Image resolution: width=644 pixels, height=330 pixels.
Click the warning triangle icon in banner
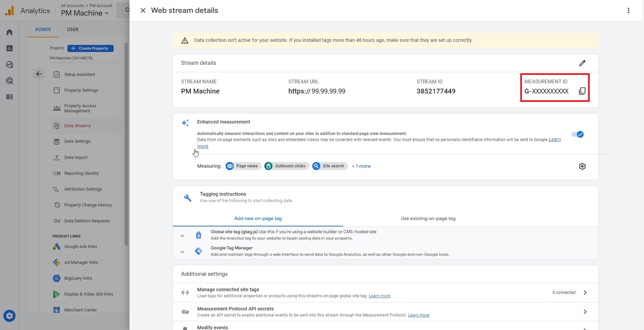click(x=185, y=40)
